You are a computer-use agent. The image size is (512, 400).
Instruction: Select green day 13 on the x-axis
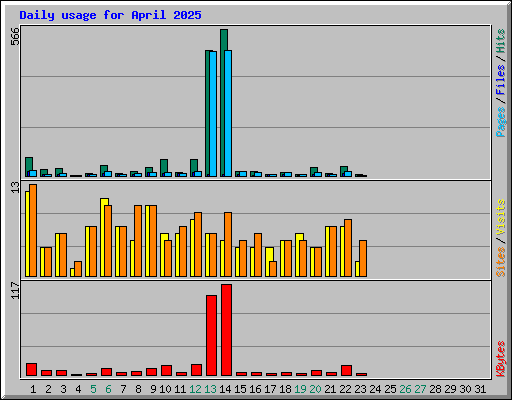click(210, 389)
